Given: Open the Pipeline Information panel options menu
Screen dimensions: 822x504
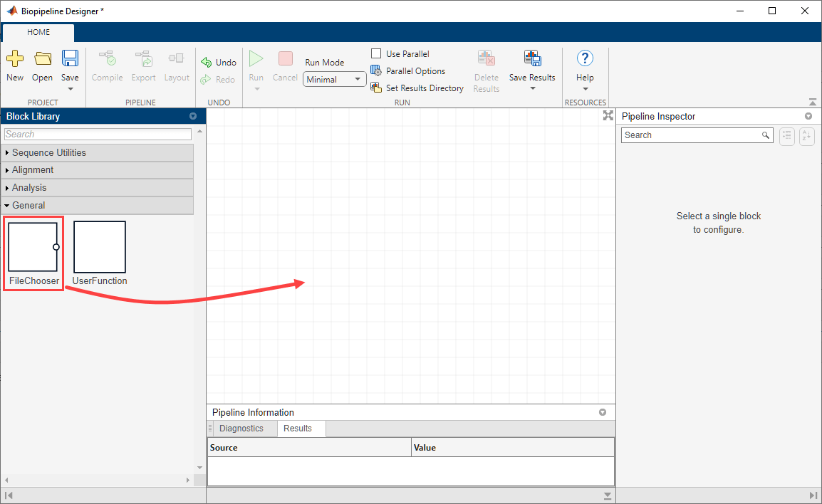Looking at the screenshot, I should coord(603,412).
